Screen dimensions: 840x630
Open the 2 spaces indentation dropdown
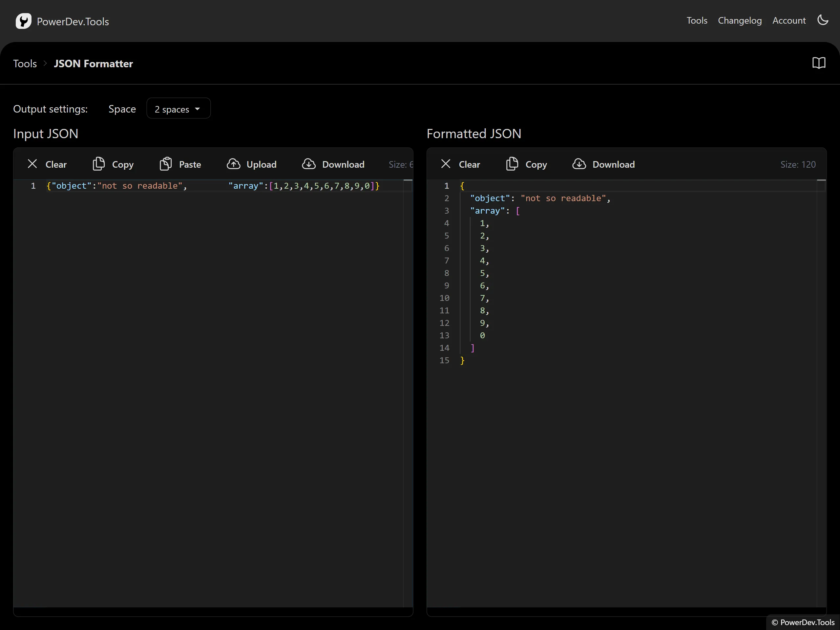pyautogui.click(x=178, y=109)
